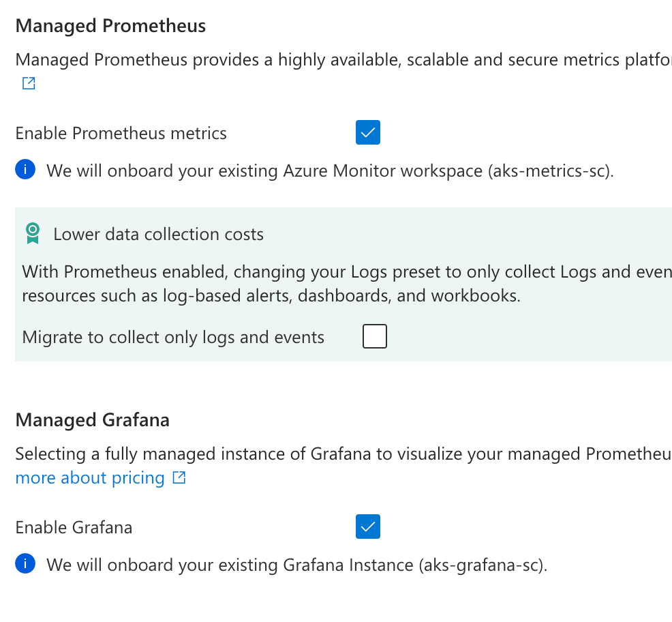
Task: Click info icon beside Grafana Instance message
Action: pyautogui.click(x=25, y=564)
